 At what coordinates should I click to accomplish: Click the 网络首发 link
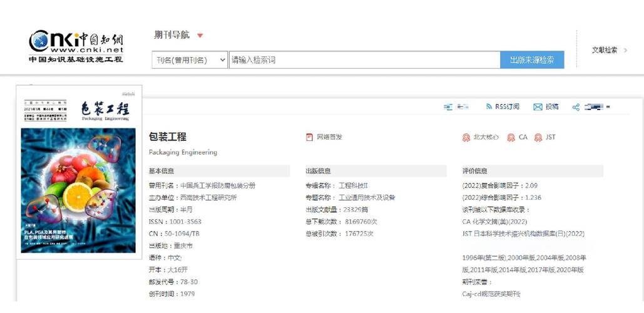329,137
